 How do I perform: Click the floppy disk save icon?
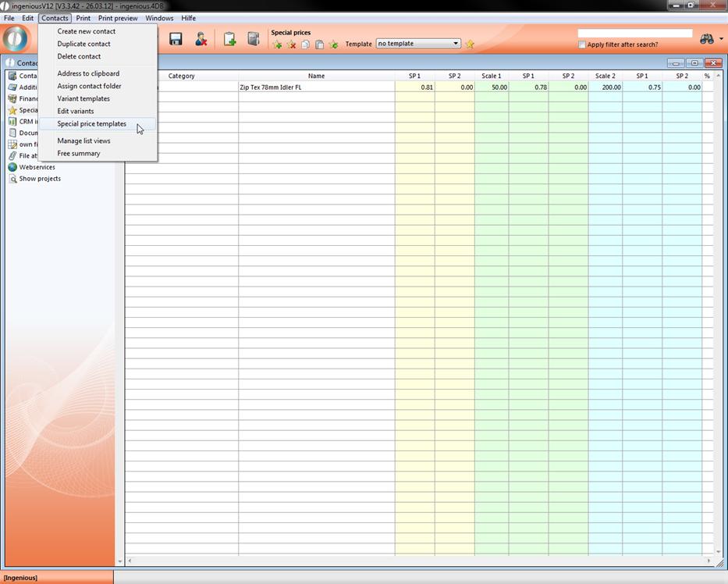(176, 39)
